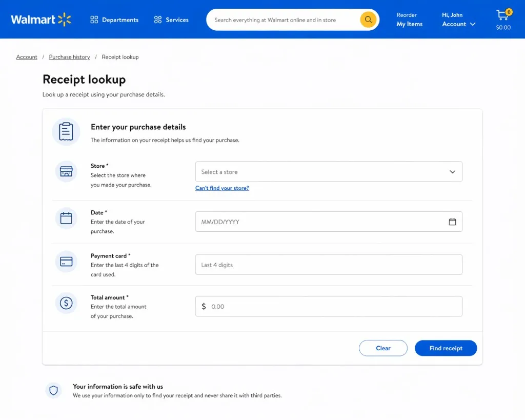The width and height of the screenshot is (525, 420).
Task: Click the dollar sign total amount icon
Action: (x=66, y=303)
